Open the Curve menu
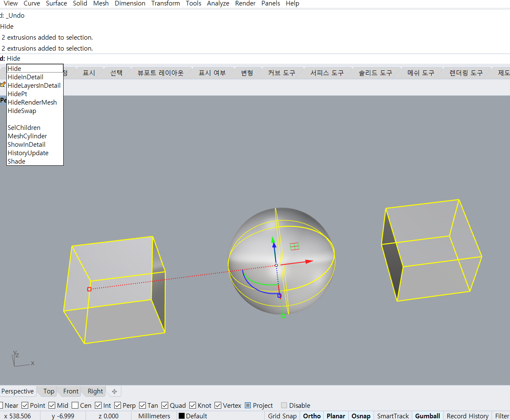The image size is (510, 420). click(x=32, y=3)
